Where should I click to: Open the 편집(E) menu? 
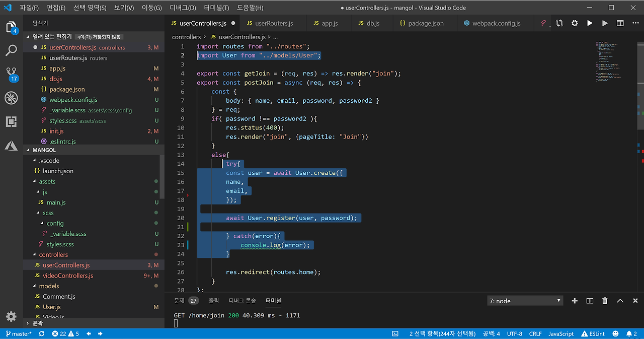56,8
